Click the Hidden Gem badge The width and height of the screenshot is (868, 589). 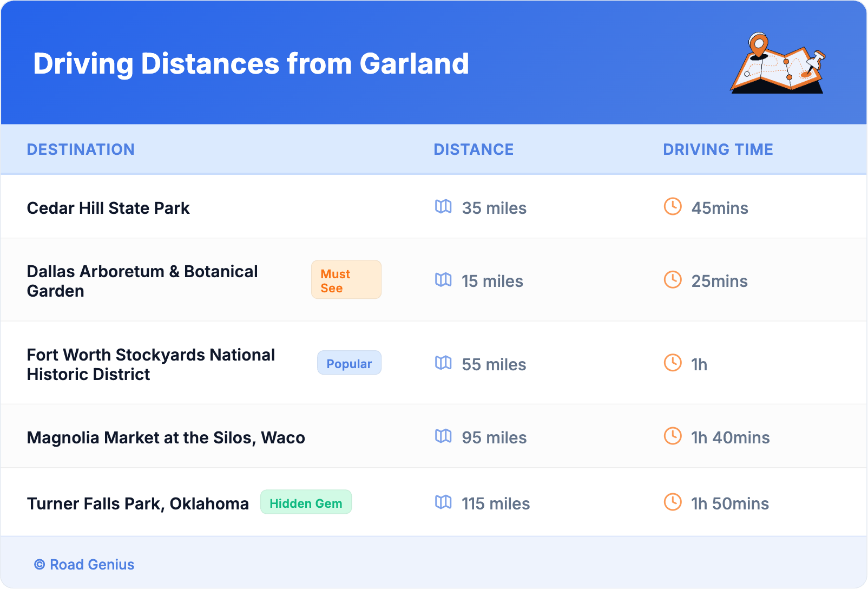coord(306,502)
